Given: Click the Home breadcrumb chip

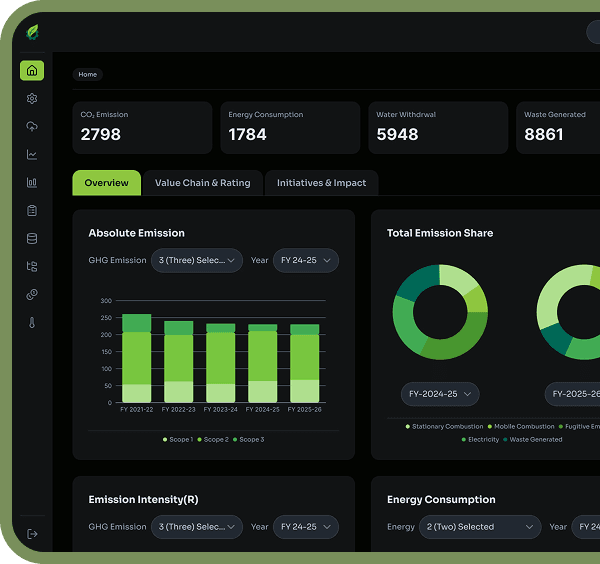Looking at the screenshot, I should pos(88,74).
